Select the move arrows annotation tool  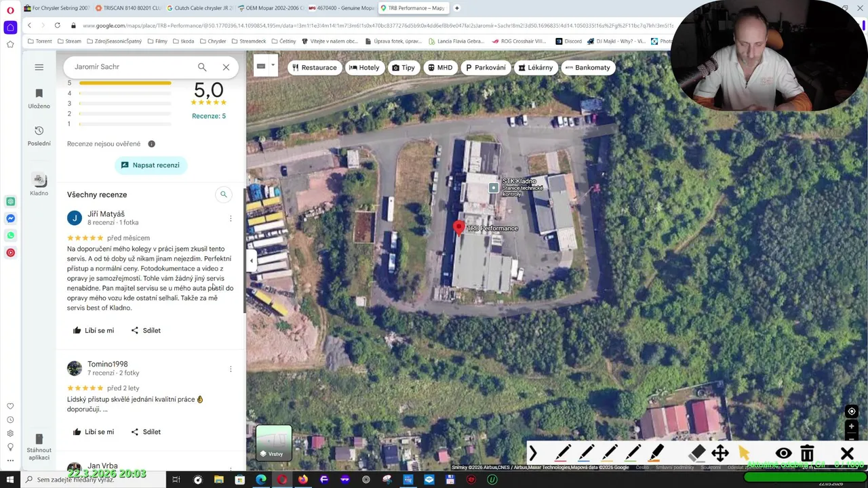pyautogui.click(x=720, y=453)
